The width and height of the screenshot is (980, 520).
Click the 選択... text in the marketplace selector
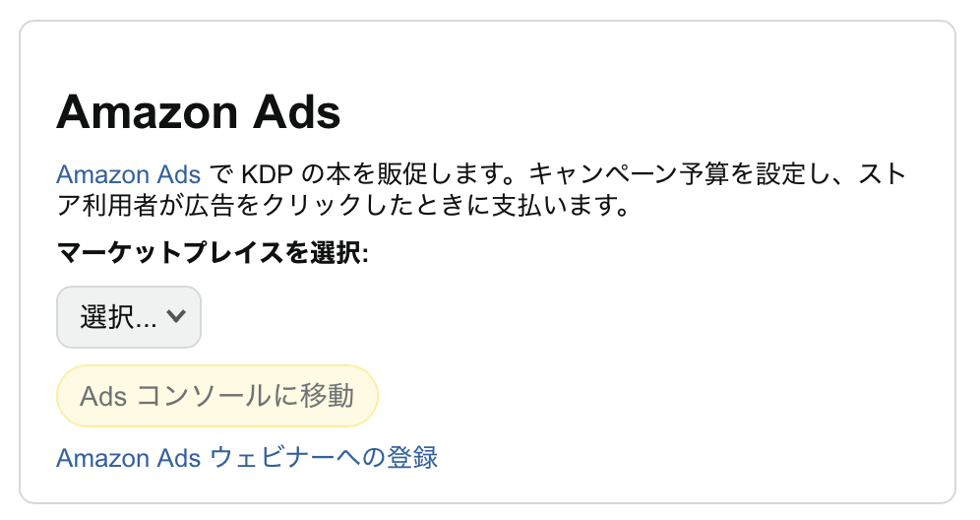point(116,317)
